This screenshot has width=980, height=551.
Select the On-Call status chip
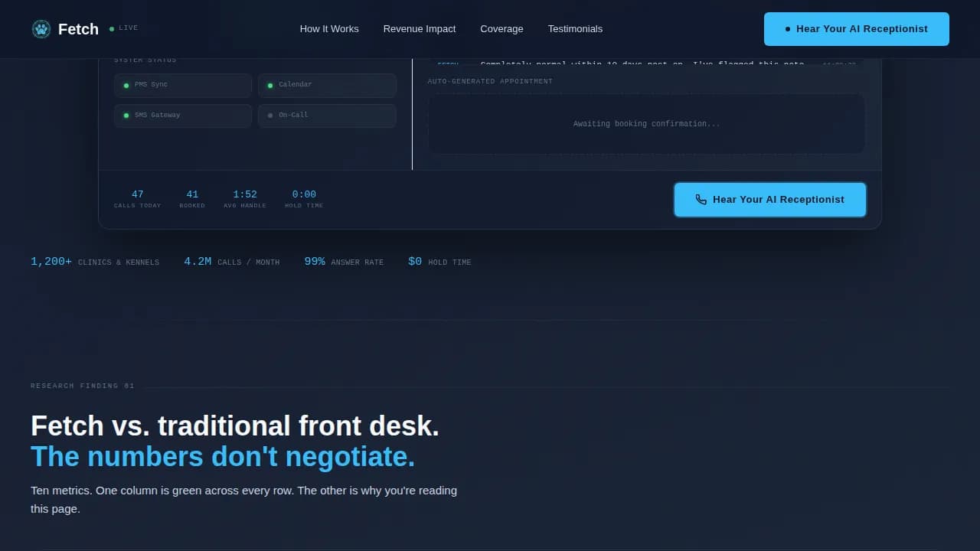point(327,116)
